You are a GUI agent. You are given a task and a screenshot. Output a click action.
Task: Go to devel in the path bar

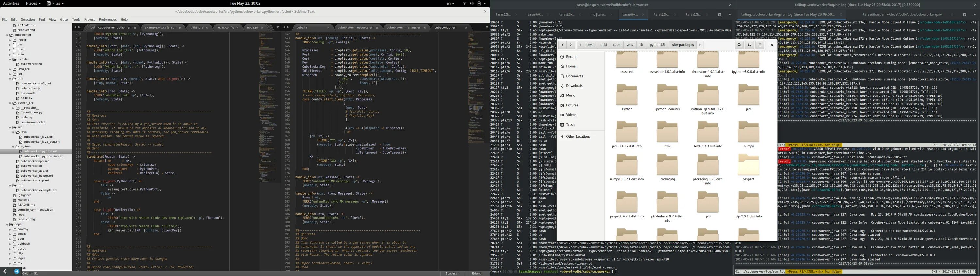click(590, 45)
